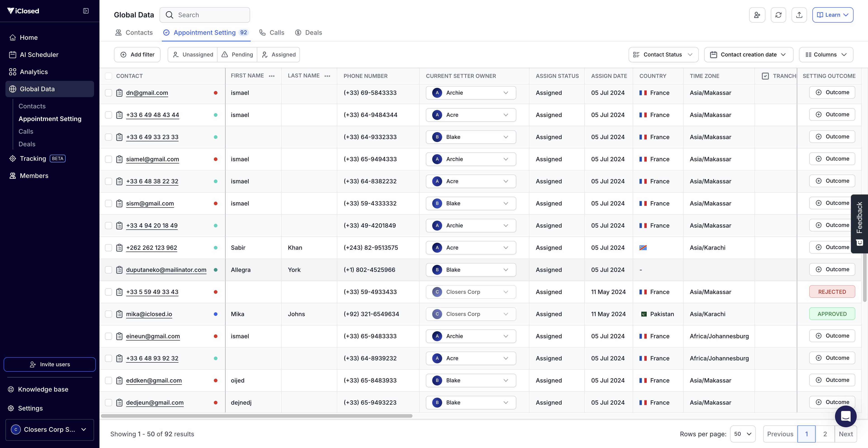Open setter owner dropdown for Allegra York
This screenshot has height=448, width=868.
[x=471, y=270]
